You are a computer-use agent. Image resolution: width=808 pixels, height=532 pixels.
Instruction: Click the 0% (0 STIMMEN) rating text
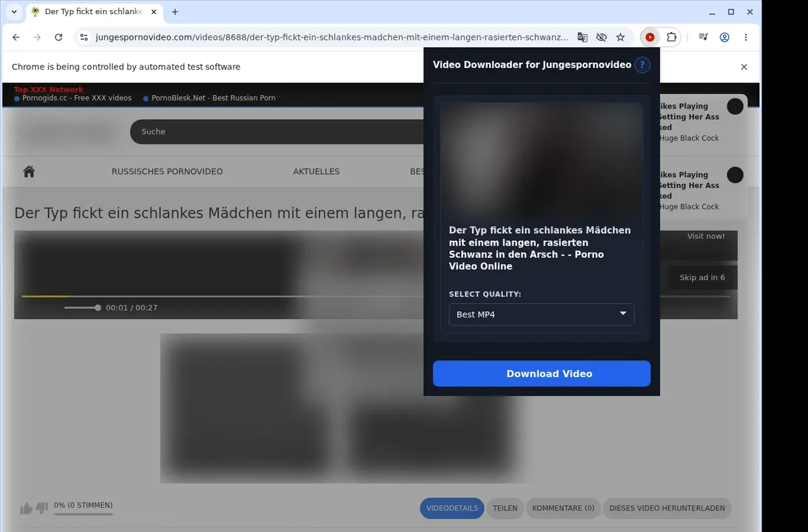pos(83,505)
